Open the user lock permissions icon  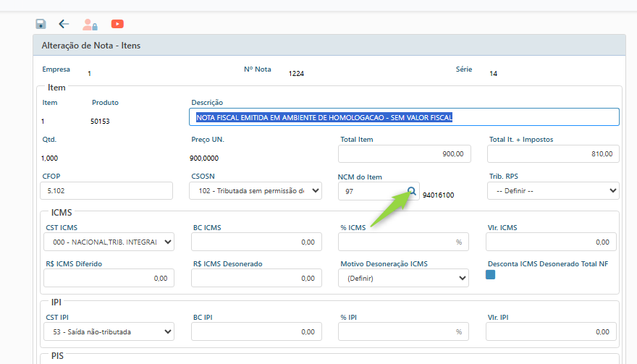pos(90,24)
